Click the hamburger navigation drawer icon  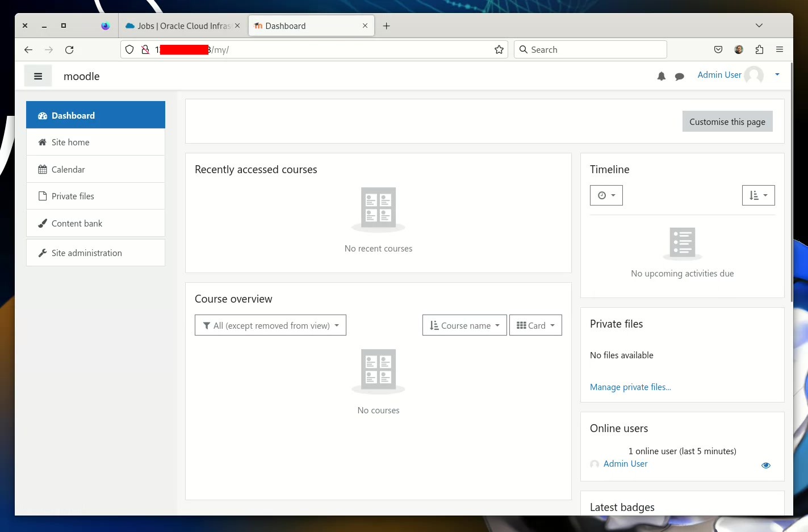coord(37,76)
